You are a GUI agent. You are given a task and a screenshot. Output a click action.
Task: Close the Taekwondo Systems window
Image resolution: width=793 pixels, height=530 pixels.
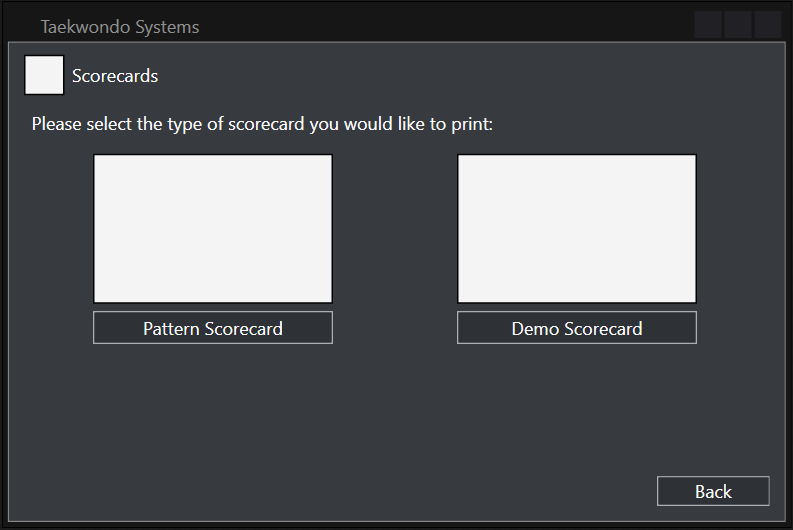[768, 25]
